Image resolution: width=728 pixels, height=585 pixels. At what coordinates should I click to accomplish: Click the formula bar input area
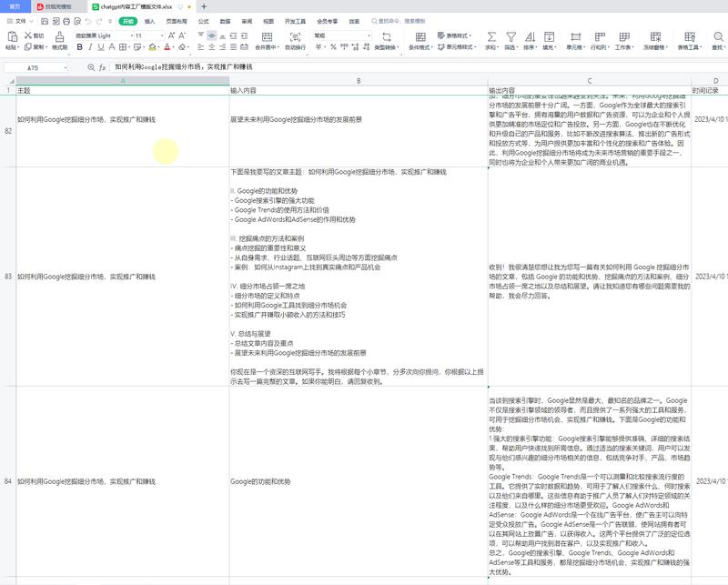(x=273, y=66)
